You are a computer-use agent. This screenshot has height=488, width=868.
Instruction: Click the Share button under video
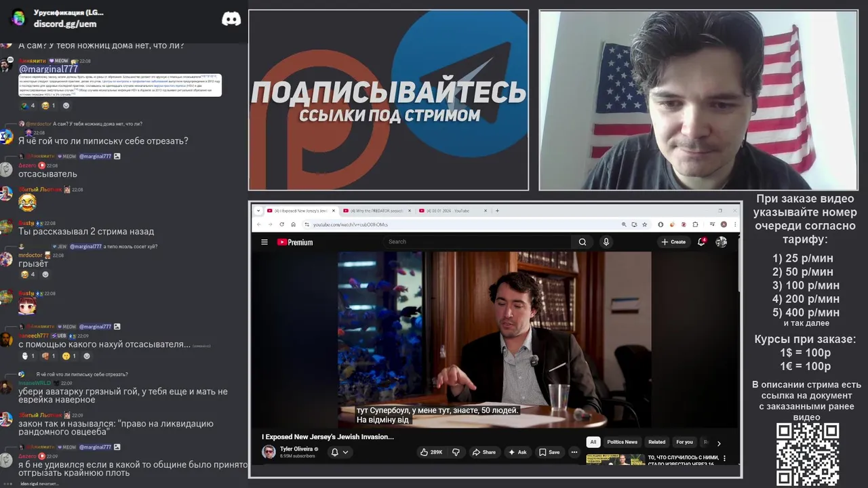(484, 452)
